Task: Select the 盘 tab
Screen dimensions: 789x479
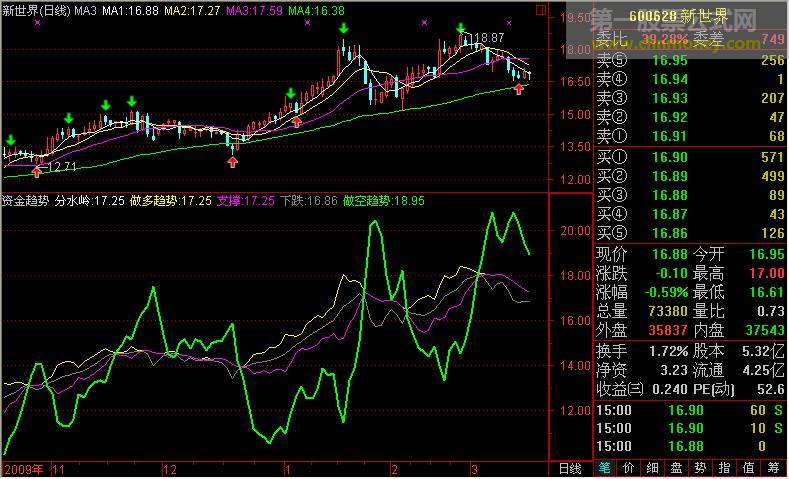Action: (x=676, y=469)
